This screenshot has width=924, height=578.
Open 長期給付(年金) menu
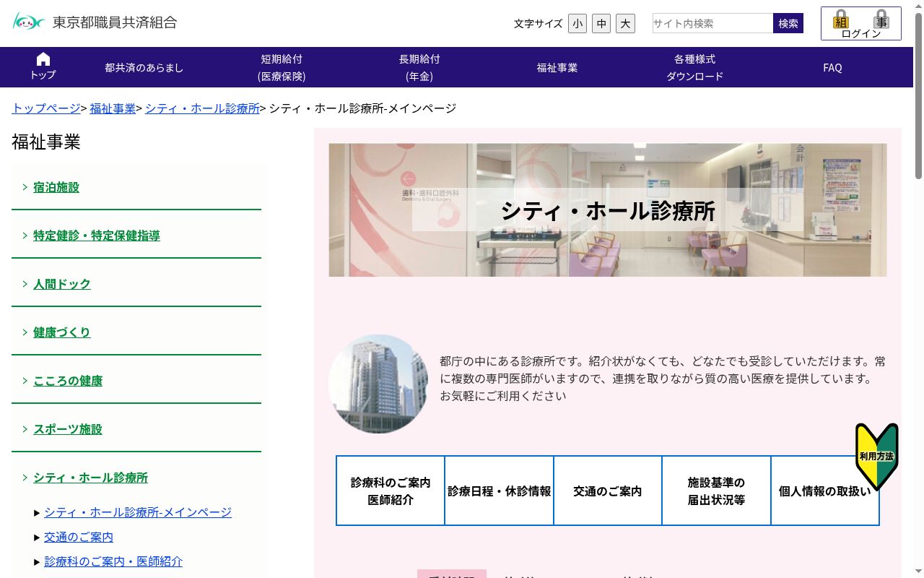pos(419,67)
